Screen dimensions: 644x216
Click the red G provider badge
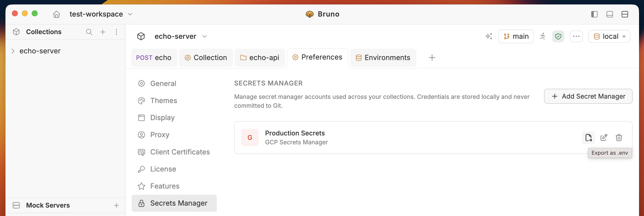250,138
